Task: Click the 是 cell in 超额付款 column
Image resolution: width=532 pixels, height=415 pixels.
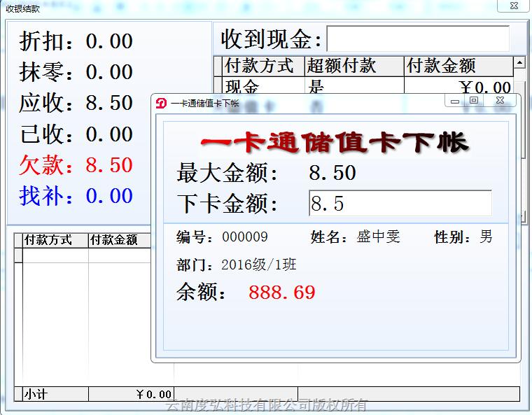Action: 355,87
